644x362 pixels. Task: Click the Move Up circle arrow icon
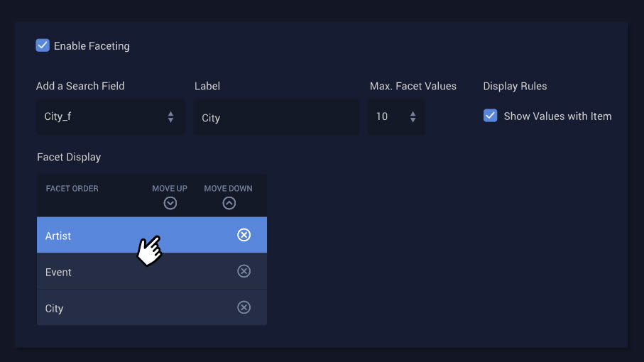(170, 203)
